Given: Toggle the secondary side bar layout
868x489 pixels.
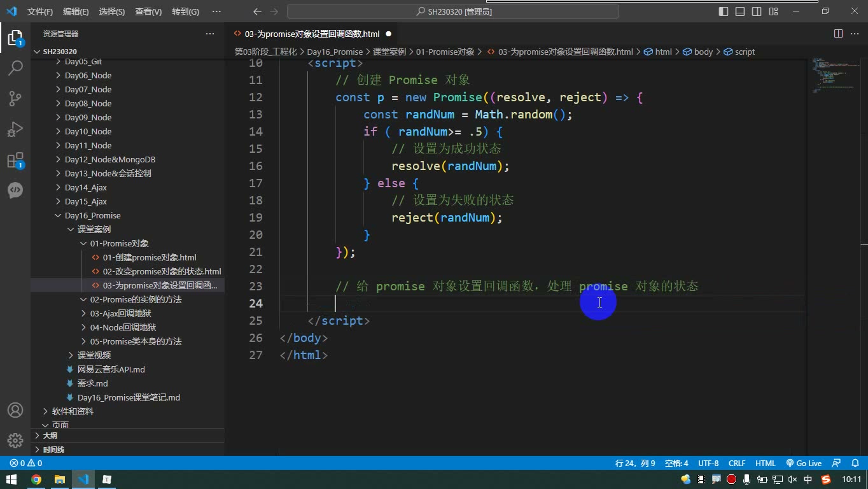Looking at the screenshot, I should [757, 11].
